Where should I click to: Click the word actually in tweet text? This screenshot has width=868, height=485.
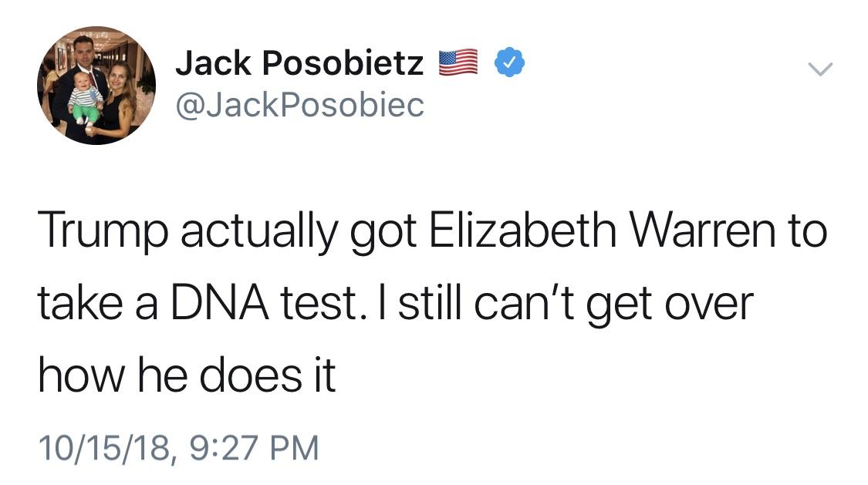point(259,230)
